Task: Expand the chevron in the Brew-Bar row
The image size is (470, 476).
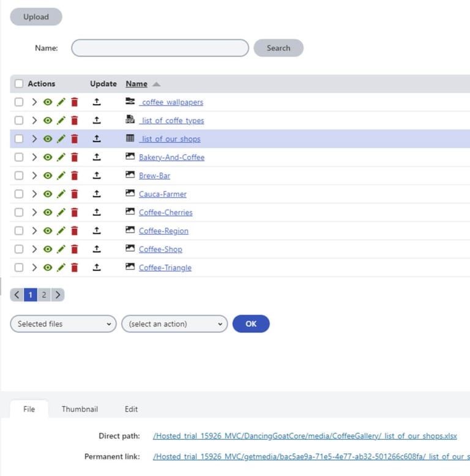Action: click(34, 175)
